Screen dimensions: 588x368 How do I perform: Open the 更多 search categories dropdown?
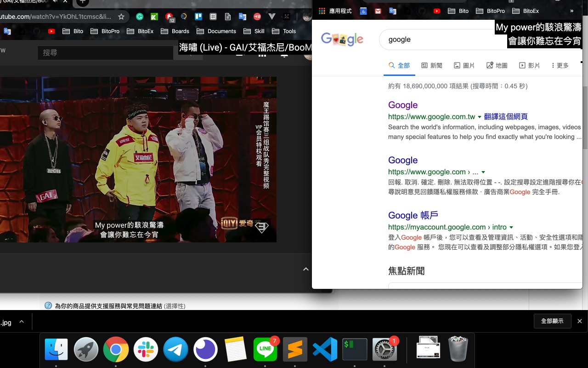[559, 65]
